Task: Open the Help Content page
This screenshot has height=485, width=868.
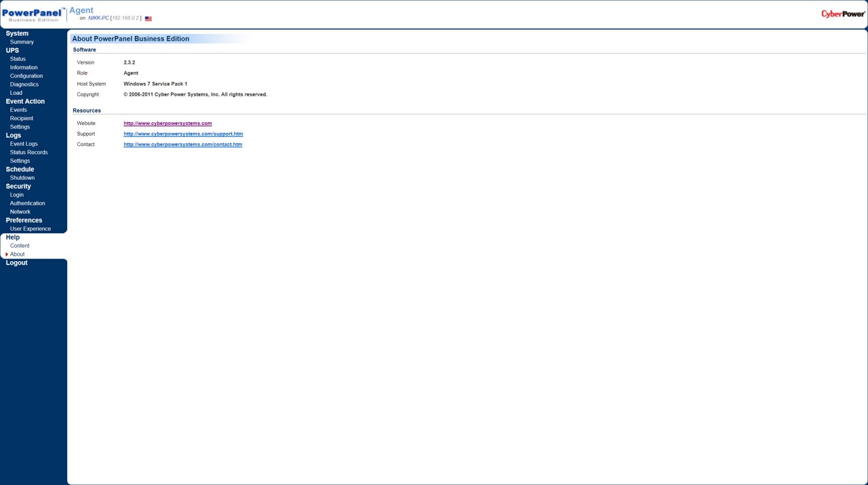Action: click(20, 246)
